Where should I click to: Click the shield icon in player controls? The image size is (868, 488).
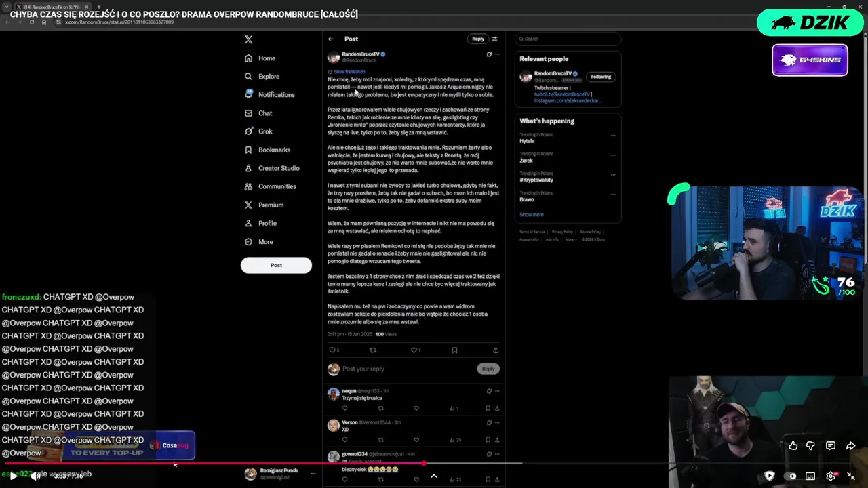(769, 476)
